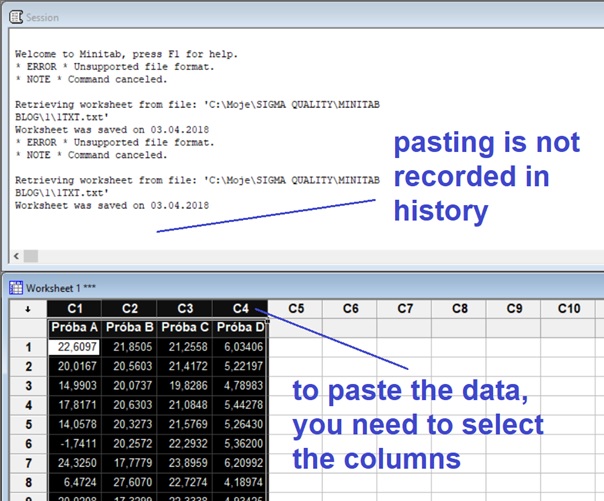Click the Próba C column name cell

coord(186,328)
